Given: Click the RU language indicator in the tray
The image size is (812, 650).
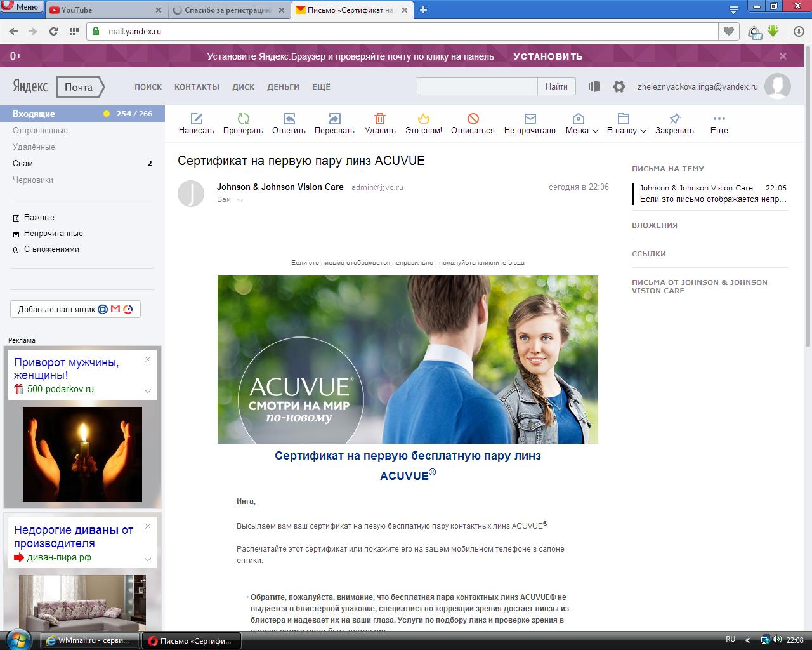Looking at the screenshot, I should tap(730, 639).
